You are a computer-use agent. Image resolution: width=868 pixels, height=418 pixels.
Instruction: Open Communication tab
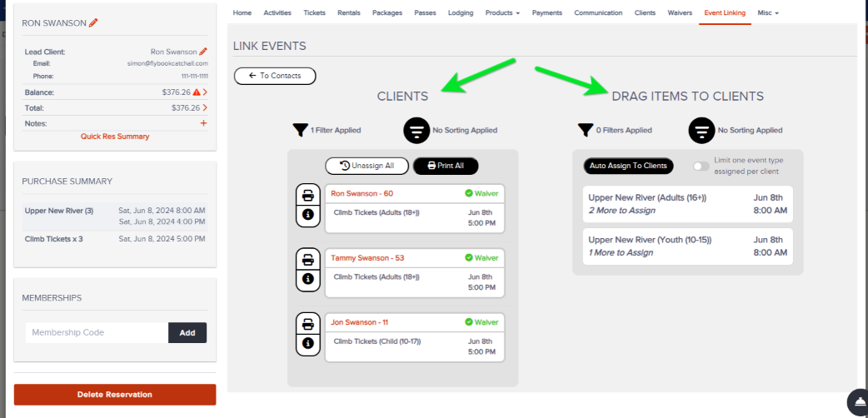click(x=598, y=12)
